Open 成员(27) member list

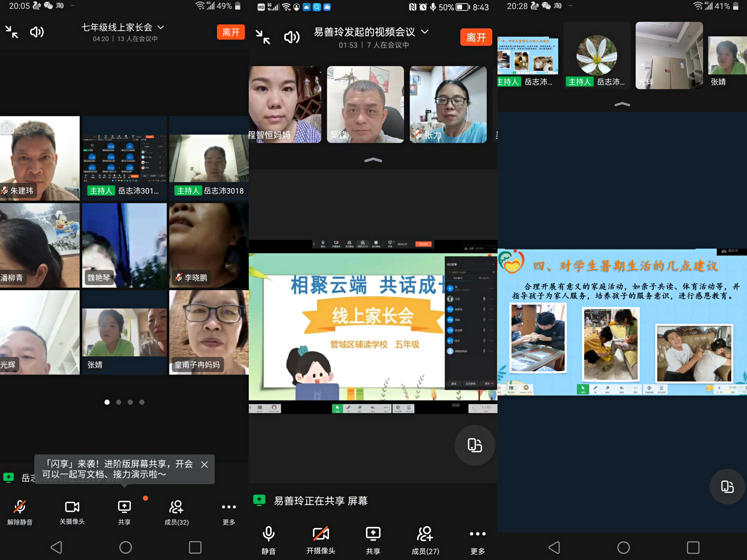click(x=425, y=540)
